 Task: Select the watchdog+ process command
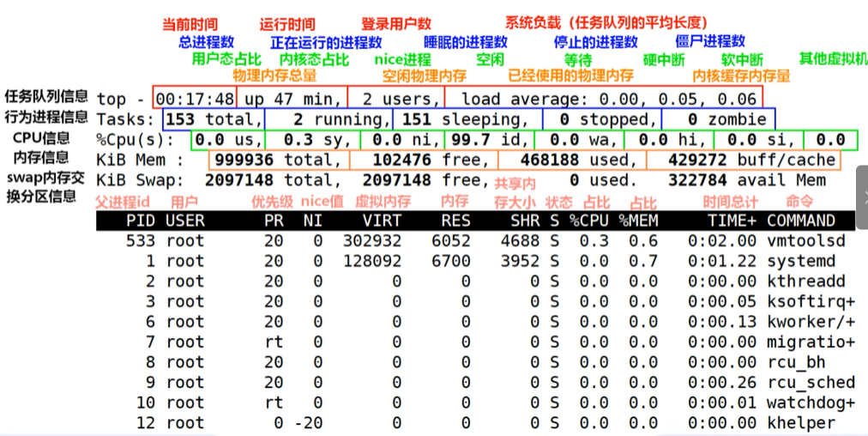click(x=811, y=403)
